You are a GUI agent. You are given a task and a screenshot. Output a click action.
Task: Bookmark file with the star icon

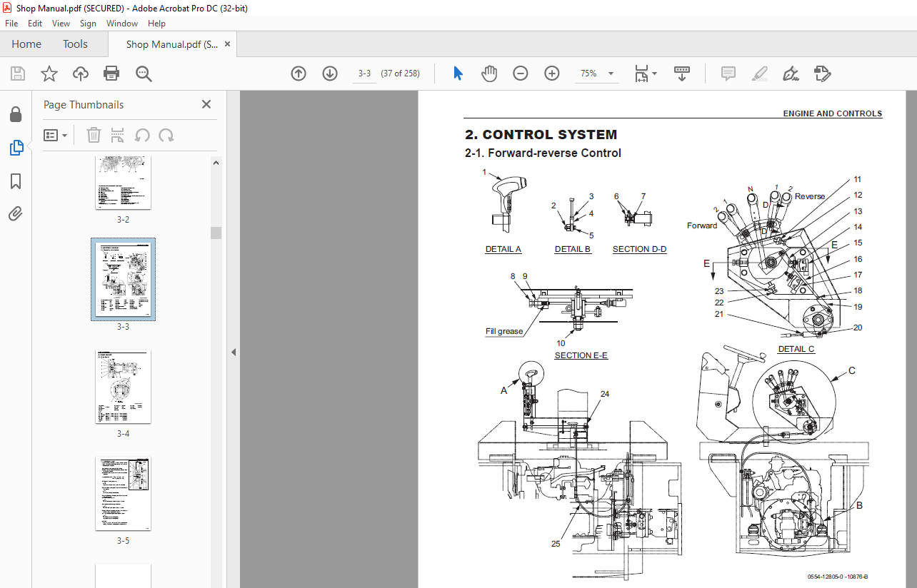(49, 73)
